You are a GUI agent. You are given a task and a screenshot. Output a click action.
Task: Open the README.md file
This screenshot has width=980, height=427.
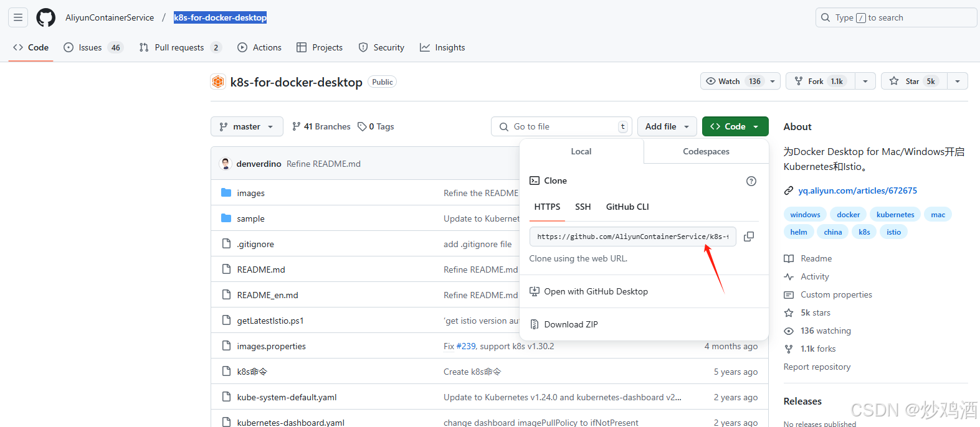[x=261, y=270]
